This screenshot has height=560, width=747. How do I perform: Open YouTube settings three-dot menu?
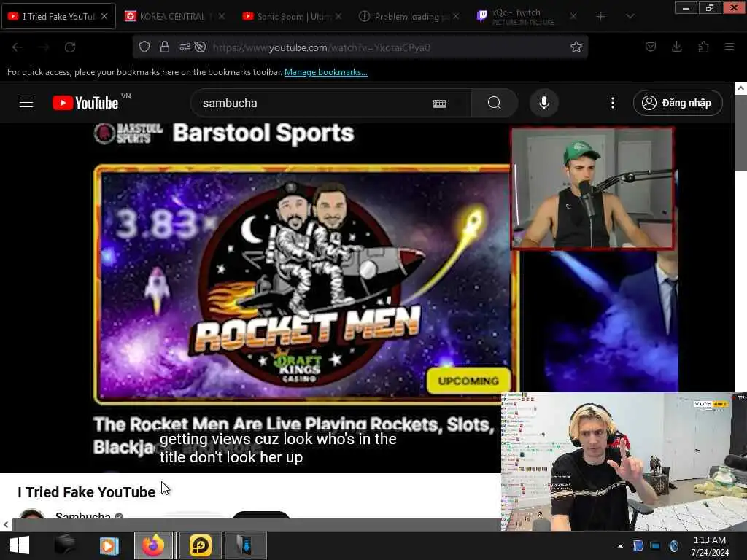pyautogui.click(x=613, y=103)
